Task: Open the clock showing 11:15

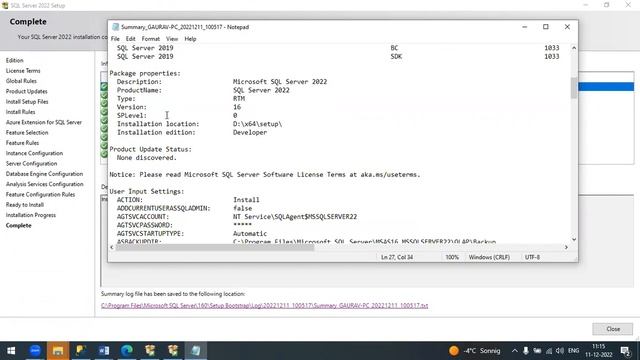Action: pyautogui.click(x=598, y=351)
